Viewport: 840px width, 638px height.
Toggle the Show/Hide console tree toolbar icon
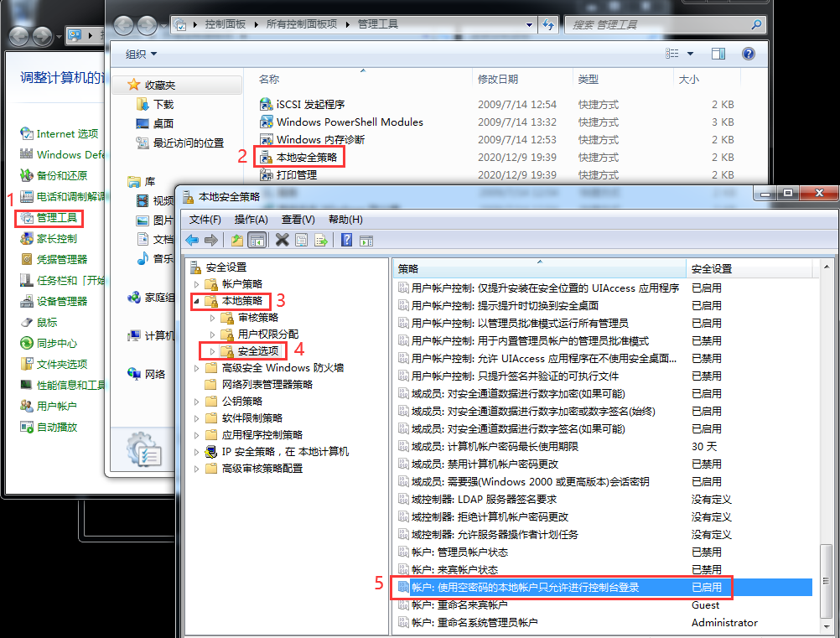point(257,241)
